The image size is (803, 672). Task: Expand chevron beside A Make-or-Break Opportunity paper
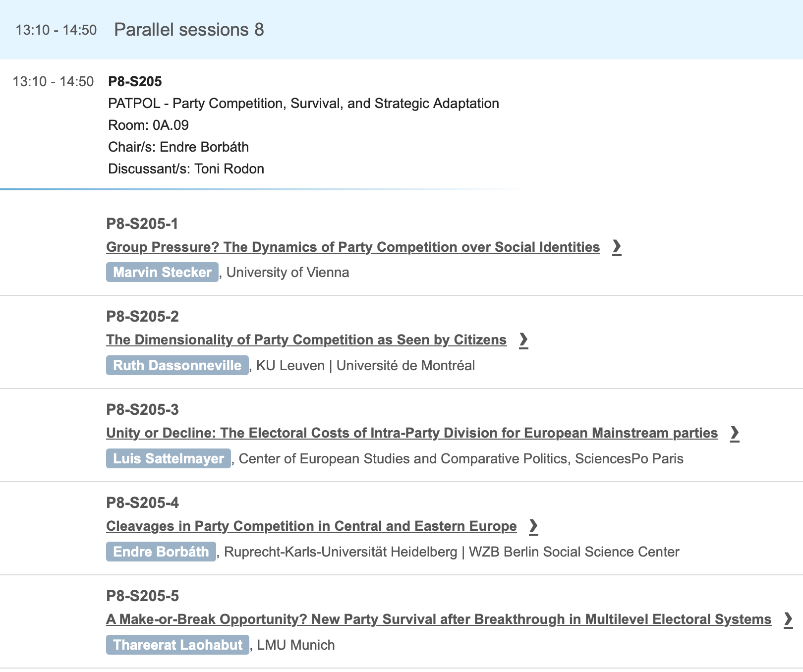[x=788, y=619]
